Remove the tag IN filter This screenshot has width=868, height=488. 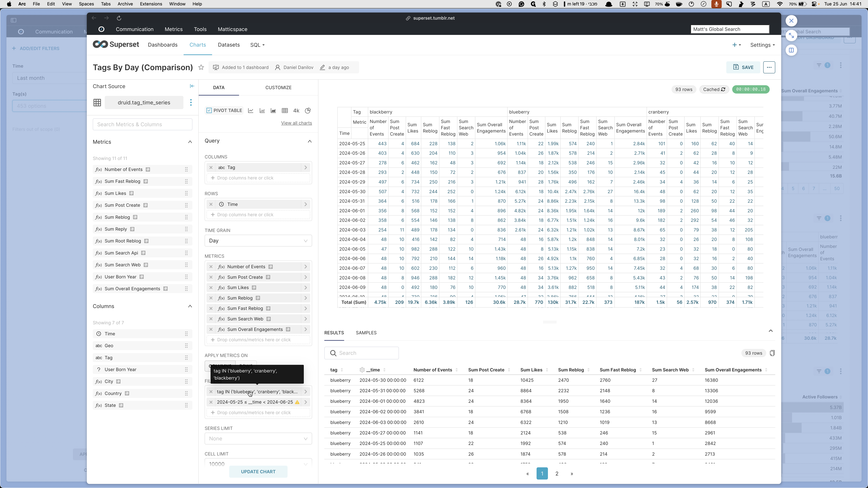tap(211, 392)
